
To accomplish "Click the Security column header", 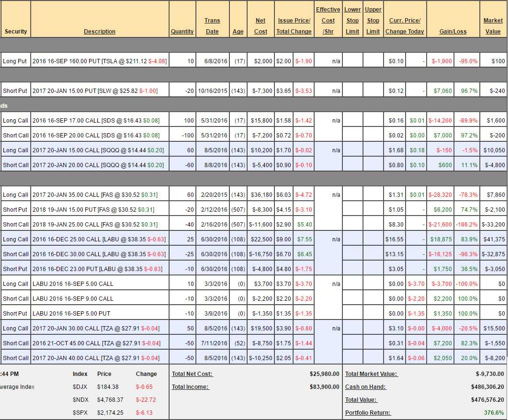I will click(x=16, y=32).
